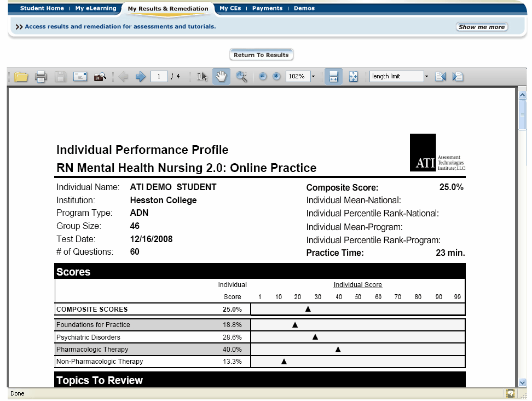Image resolution: width=532 pixels, height=401 pixels.
Task: Click the Psychiatric Disorders triangle marker
Action: click(315, 337)
